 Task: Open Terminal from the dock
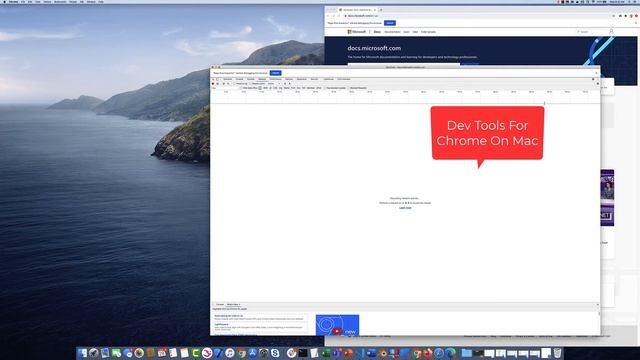302,353
